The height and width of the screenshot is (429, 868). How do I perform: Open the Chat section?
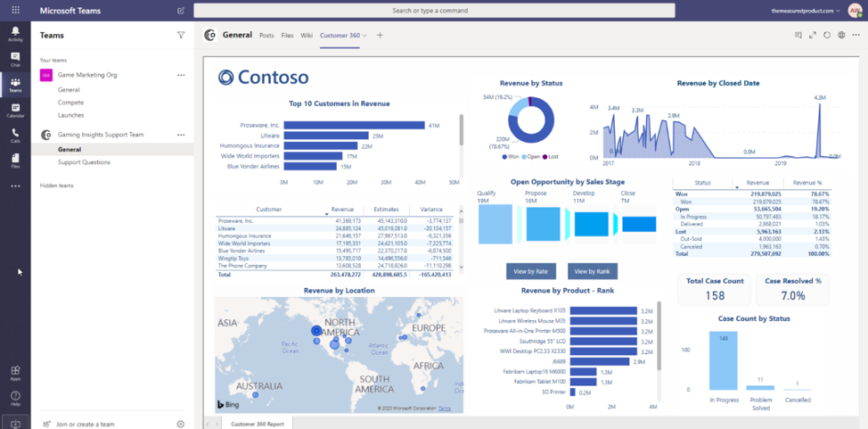tap(15, 60)
